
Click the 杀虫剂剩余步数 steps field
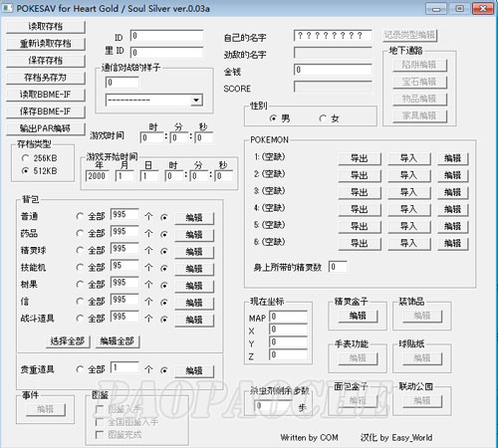pos(273,405)
